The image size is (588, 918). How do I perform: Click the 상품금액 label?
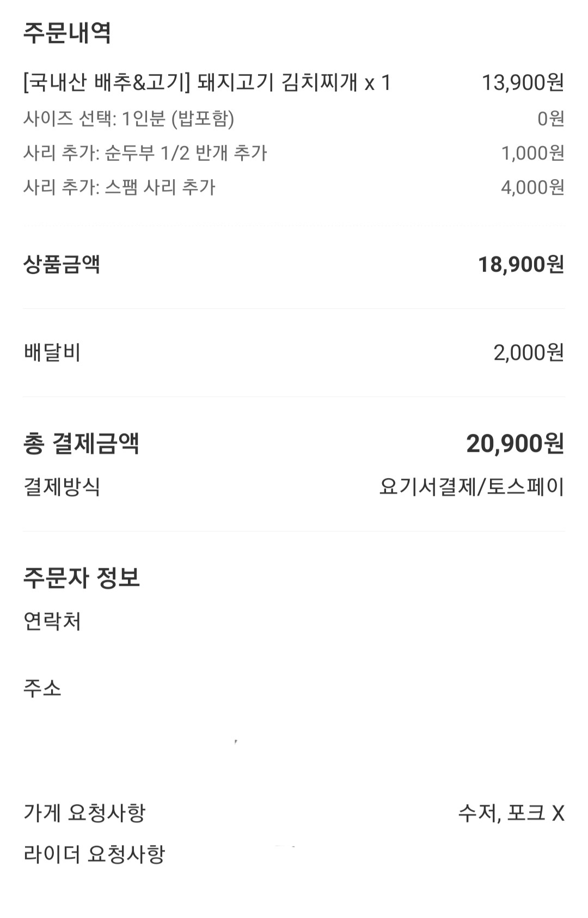pyautogui.click(x=62, y=265)
